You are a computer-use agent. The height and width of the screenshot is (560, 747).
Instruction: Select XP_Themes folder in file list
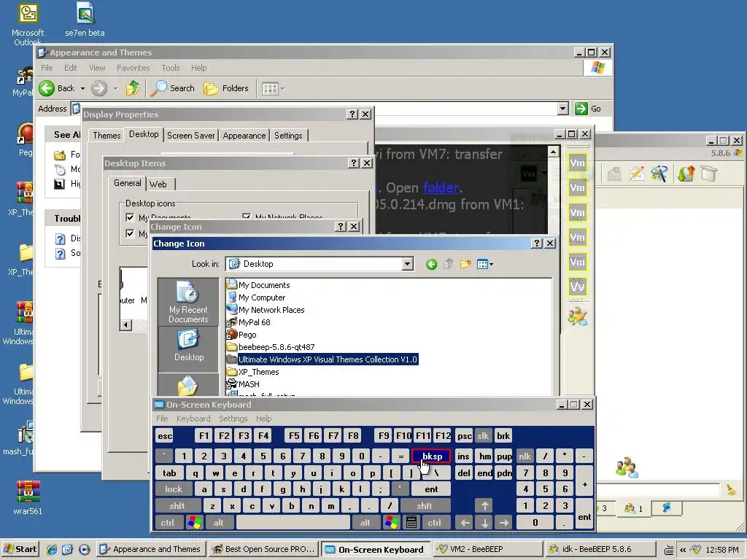click(x=253, y=371)
